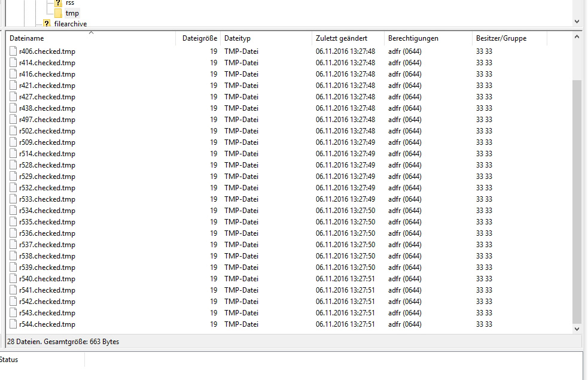Select the filearchive folder in tree
The image size is (588, 380).
pyautogui.click(x=70, y=24)
